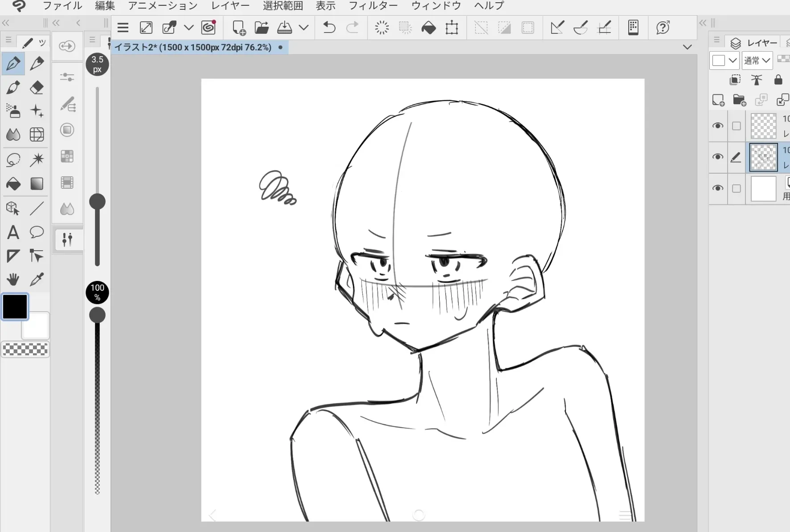This screenshot has height=532, width=790.
Task: Toggle visibility of the paper layer
Action: (718, 188)
